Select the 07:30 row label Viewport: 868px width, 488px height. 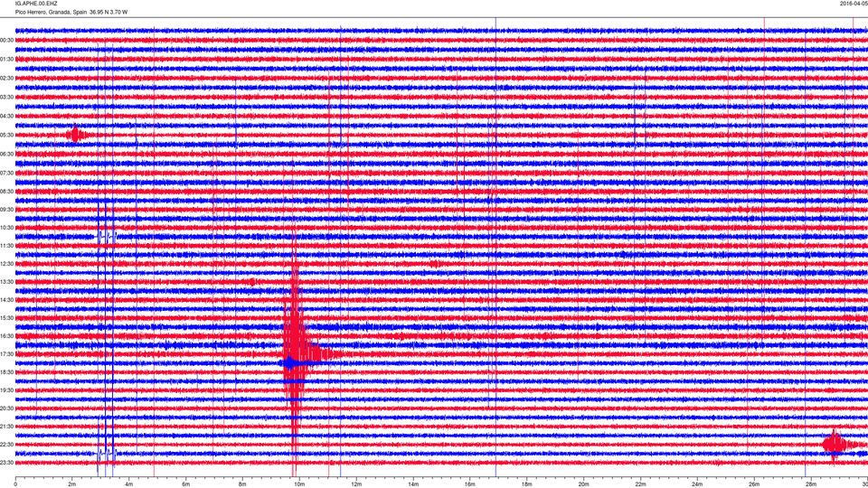6,173
